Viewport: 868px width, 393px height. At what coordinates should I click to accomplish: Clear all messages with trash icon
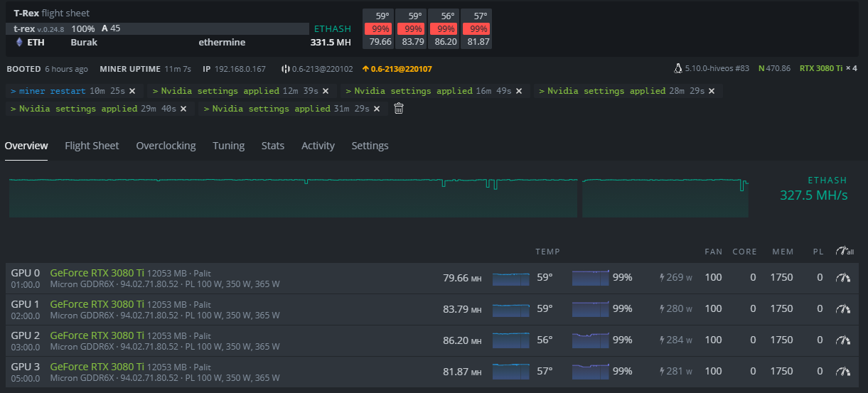pyautogui.click(x=399, y=109)
